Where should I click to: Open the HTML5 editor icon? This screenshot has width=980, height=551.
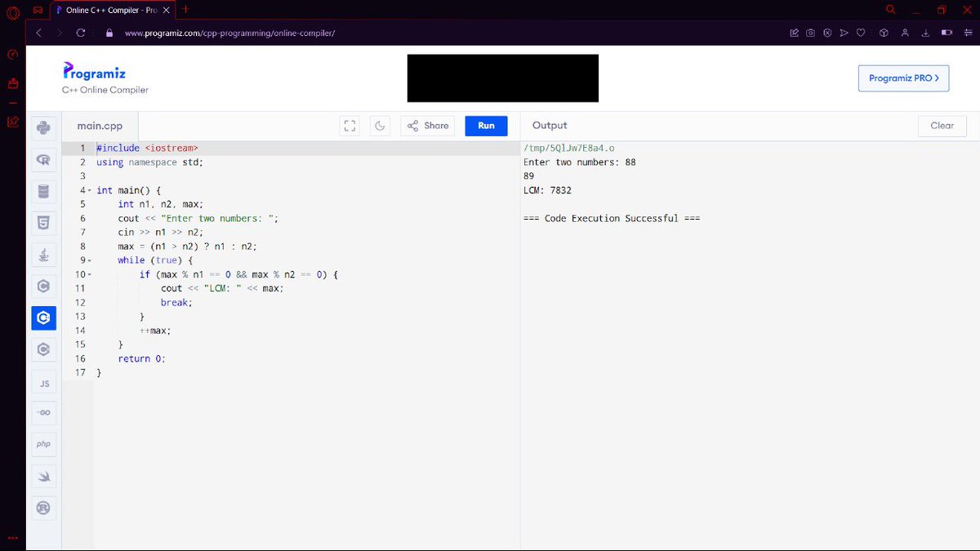click(x=44, y=223)
